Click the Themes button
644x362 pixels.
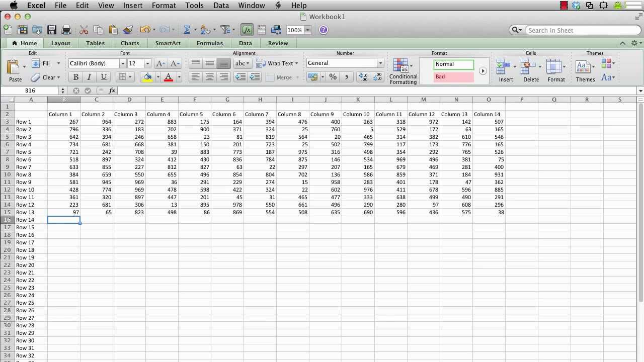point(585,71)
